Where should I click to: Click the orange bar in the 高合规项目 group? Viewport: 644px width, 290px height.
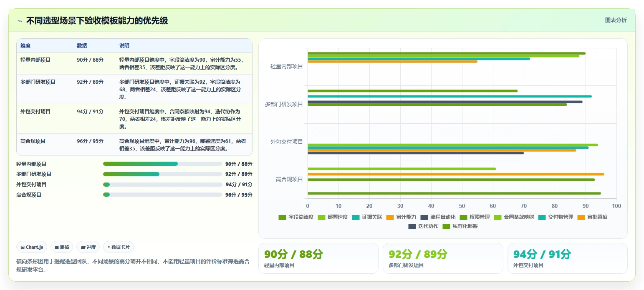tap(456, 174)
